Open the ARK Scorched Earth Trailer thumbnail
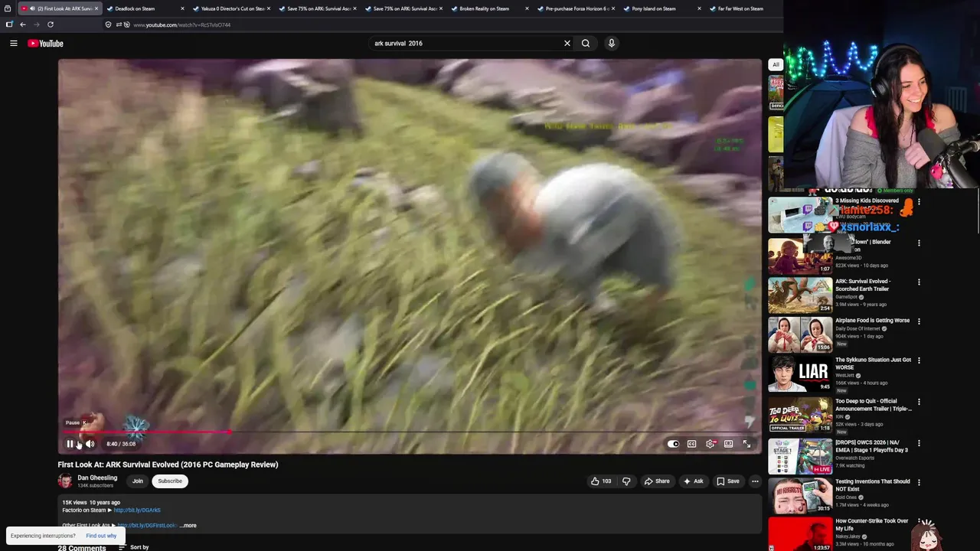The width and height of the screenshot is (980, 551). click(800, 295)
